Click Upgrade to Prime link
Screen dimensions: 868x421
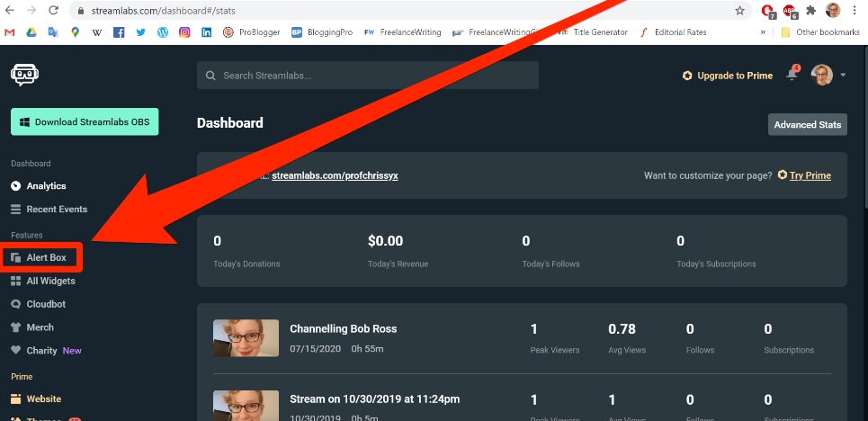(x=728, y=76)
